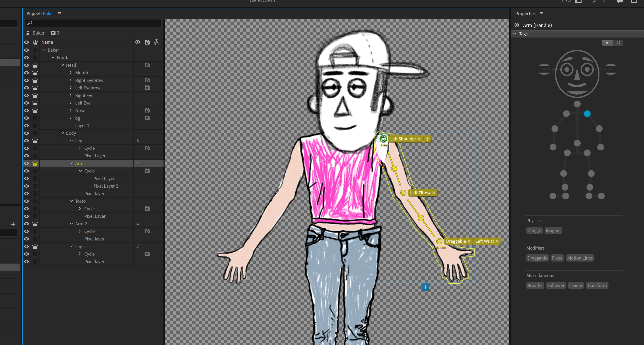Click the yellow plus next to Left Shoulder

coord(427,139)
